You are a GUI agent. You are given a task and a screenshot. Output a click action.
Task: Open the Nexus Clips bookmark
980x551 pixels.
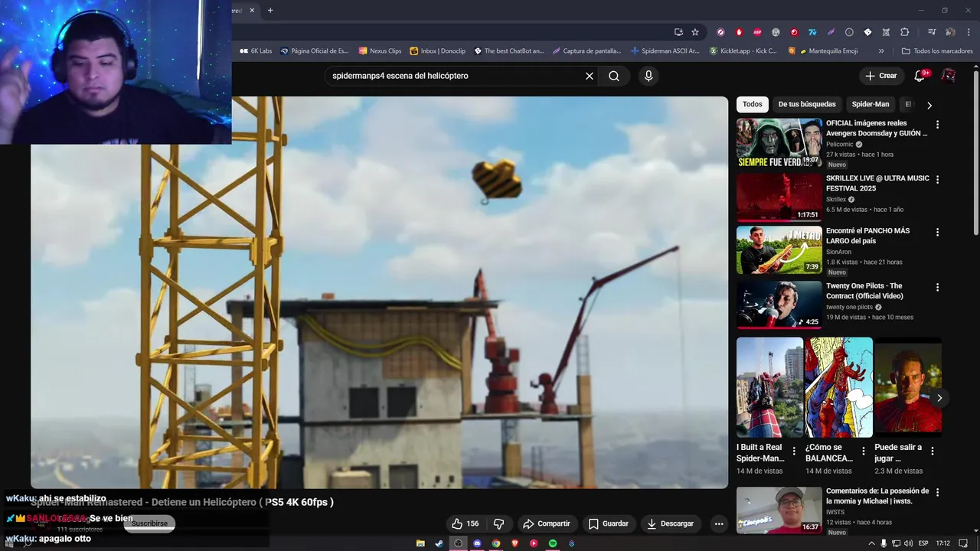pos(380,51)
